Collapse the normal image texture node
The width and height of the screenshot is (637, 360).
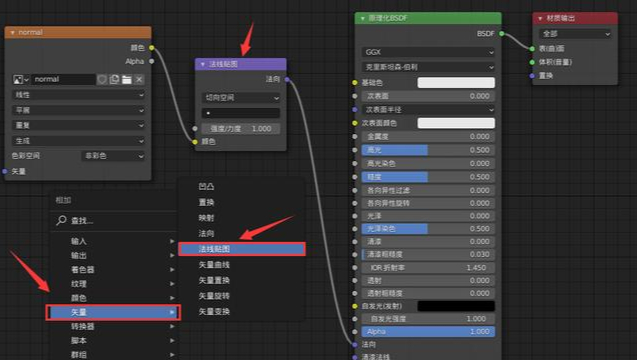click(x=13, y=33)
